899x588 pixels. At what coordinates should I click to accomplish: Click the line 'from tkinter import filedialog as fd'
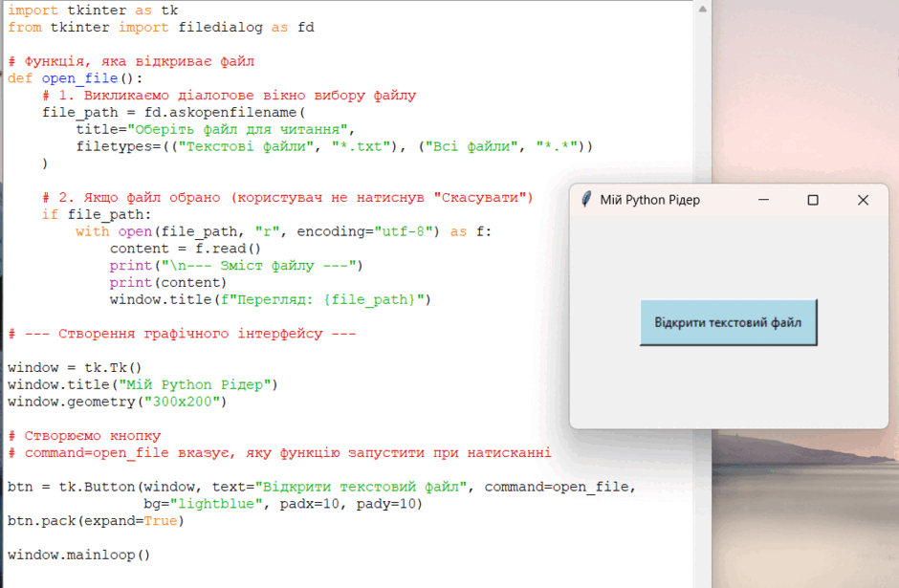point(161,28)
